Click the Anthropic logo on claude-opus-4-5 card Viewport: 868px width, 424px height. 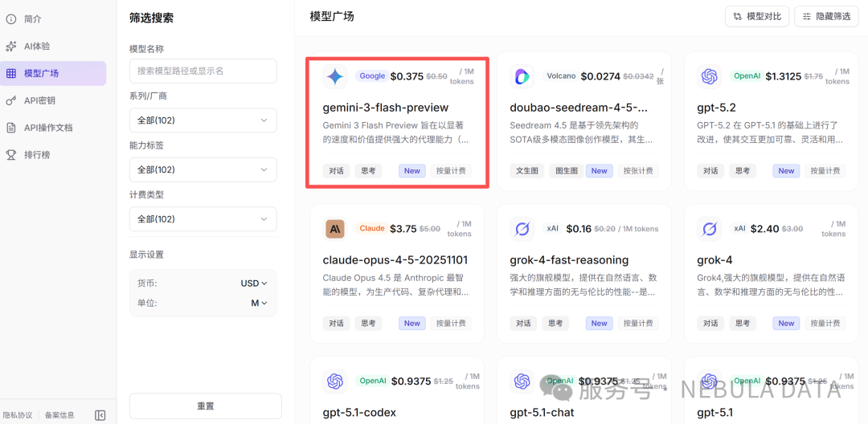[335, 228]
